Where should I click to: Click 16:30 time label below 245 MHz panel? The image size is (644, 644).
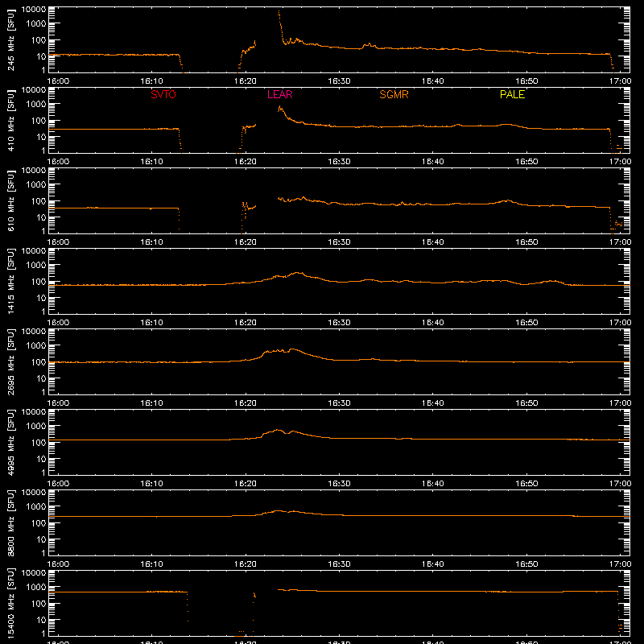(339, 81)
